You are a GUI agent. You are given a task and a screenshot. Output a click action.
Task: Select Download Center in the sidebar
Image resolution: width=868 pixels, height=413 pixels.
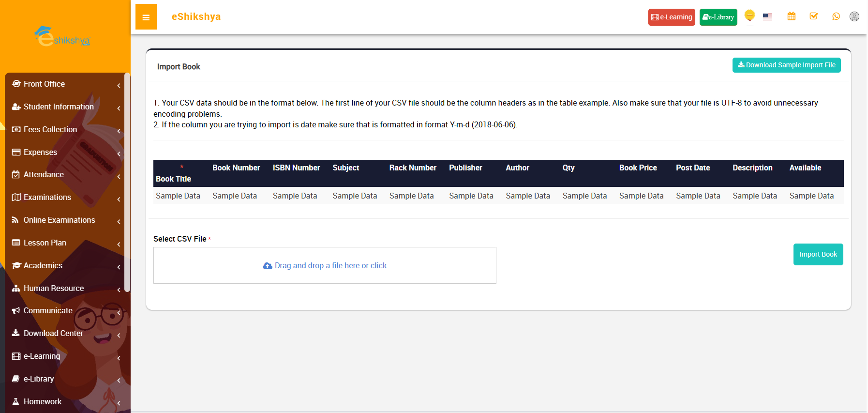pyautogui.click(x=53, y=333)
